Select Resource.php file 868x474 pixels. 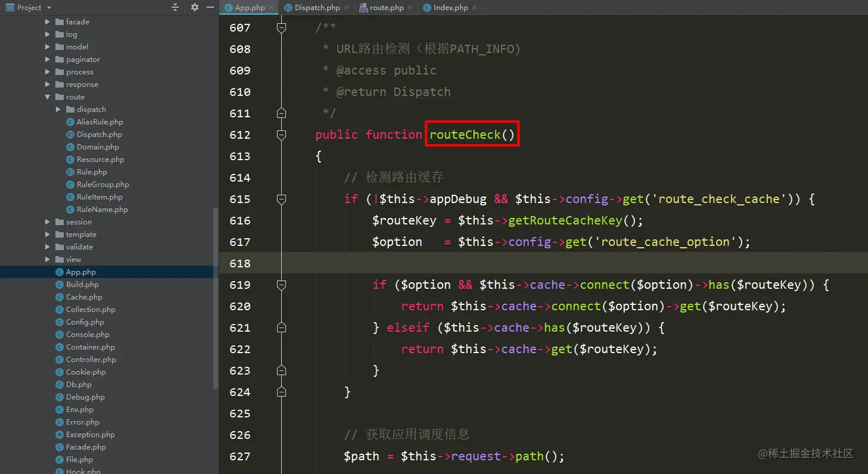pos(100,160)
